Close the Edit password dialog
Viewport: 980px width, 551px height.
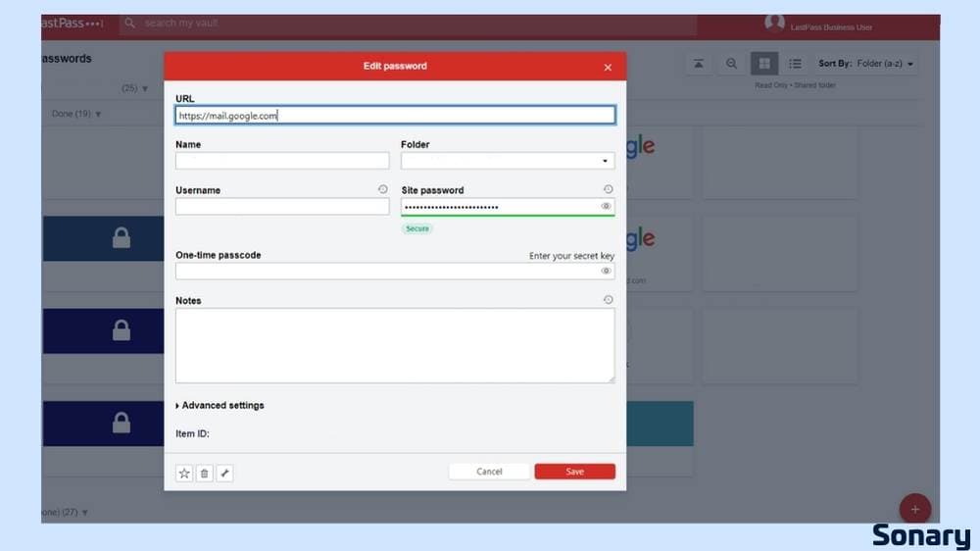tap(608, 68)
